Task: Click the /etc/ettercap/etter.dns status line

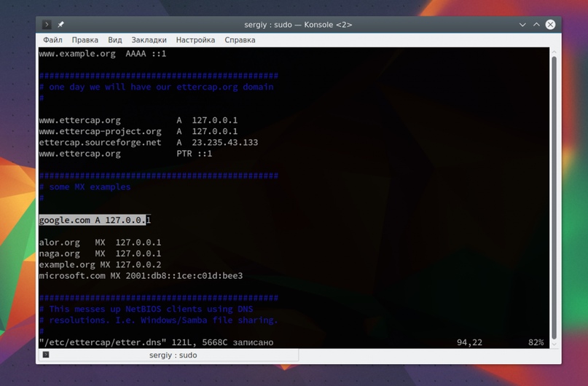Action: [156, 342]
